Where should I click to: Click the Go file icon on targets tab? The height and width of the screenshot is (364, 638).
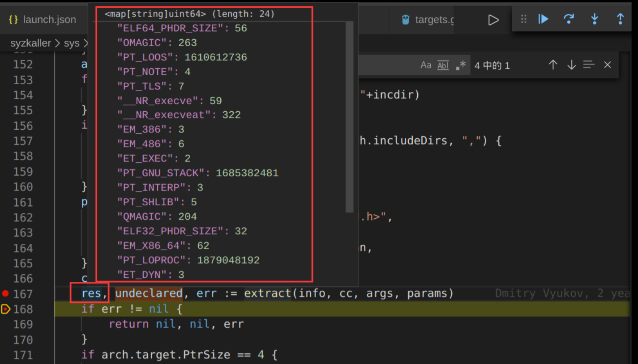coord(406,20)
